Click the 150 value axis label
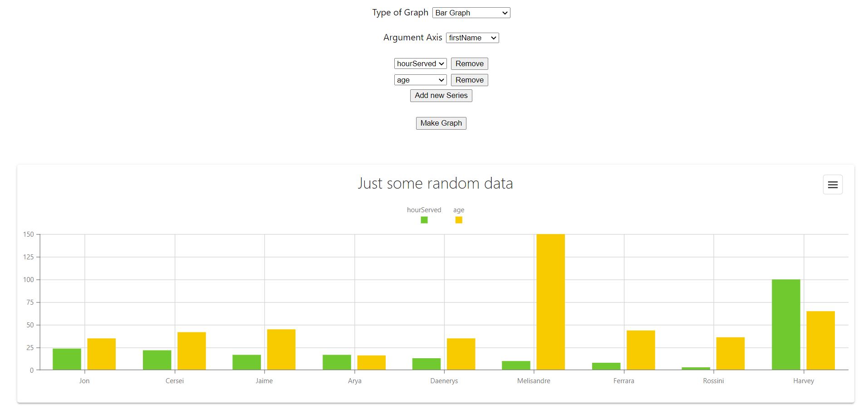The height and width of the screenshot is (414, 868). point(29,234)
